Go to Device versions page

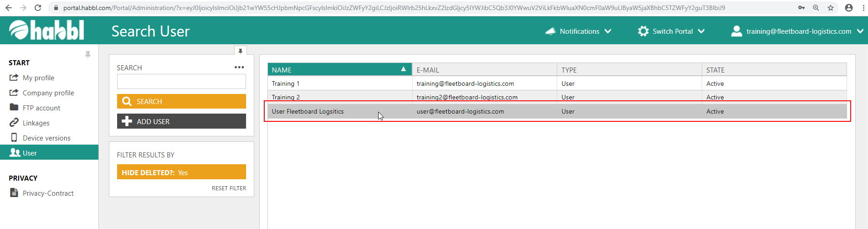(46, 138)
